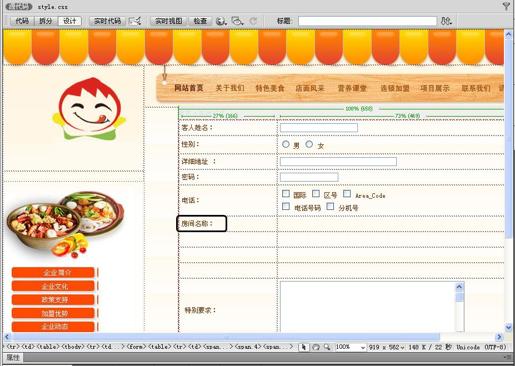Viewport: 515px width, 366px height.
Task: Open the file management icon beside title field
Action: [x=446, y=21]
